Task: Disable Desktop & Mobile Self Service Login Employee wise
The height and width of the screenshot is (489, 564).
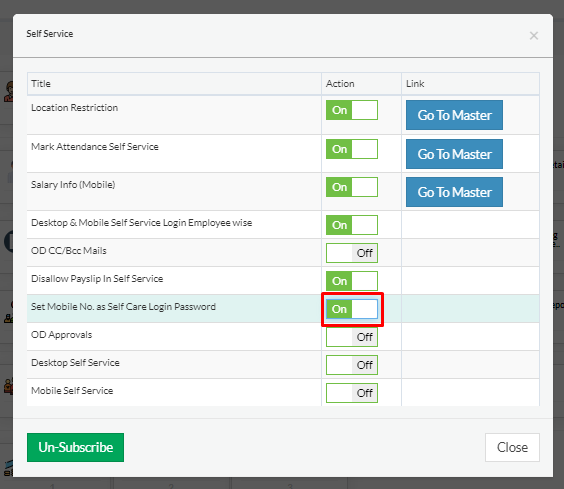Action: click(x=352, y=225)
